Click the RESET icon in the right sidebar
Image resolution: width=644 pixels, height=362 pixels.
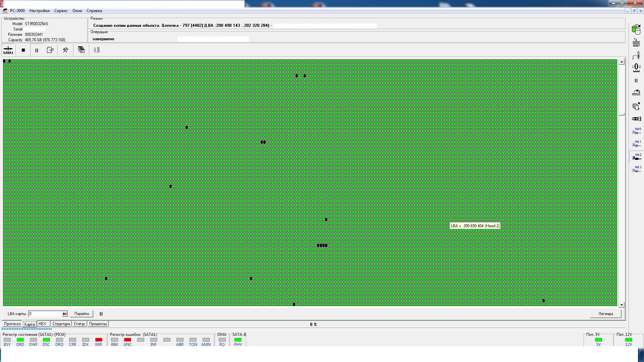pos(636,43)
